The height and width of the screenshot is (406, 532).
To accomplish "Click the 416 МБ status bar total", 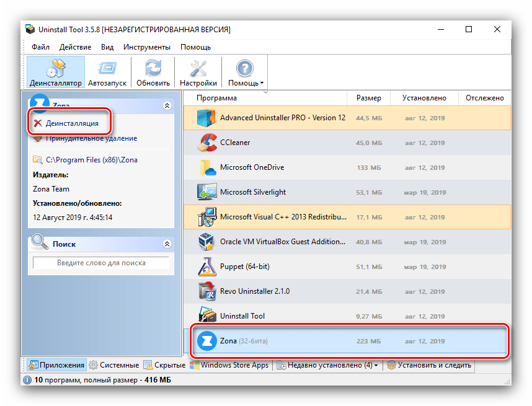I will pos(157,380).
